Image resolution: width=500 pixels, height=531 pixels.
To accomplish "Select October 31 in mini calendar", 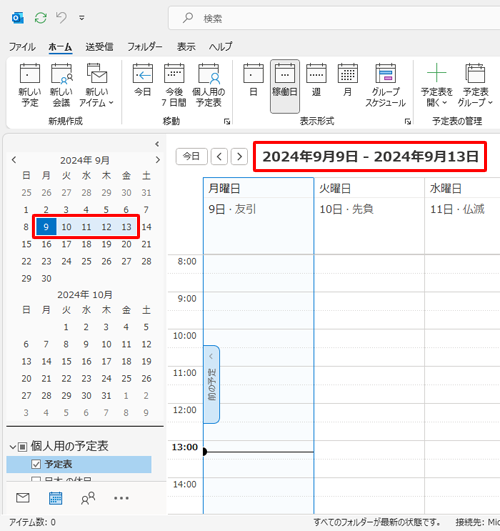I will click(x=106, y=396).
